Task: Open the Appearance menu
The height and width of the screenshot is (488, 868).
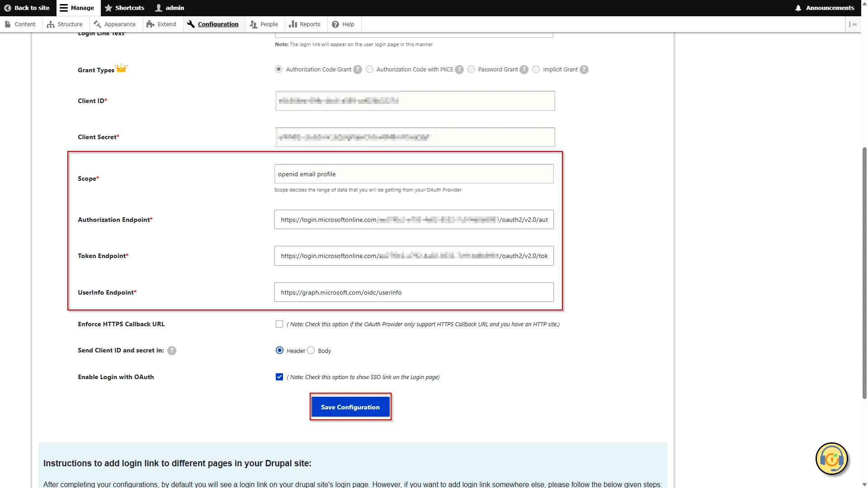Action: [115, 24]
